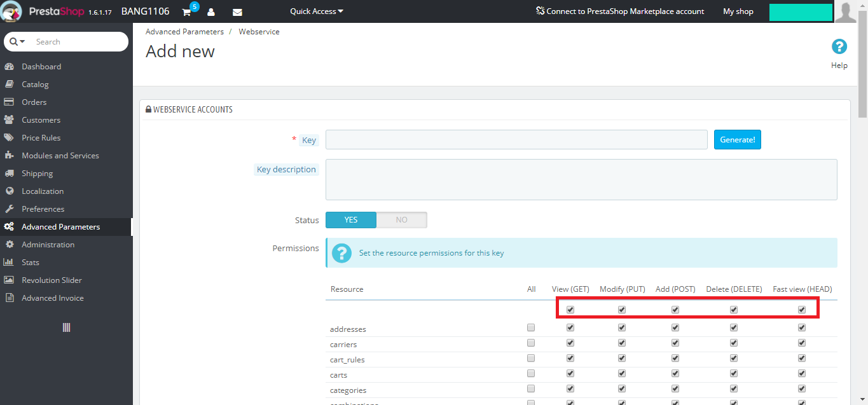Open the Help question mark icon
The width and height of the screenshot is (868, 405).
click(839, 46)
